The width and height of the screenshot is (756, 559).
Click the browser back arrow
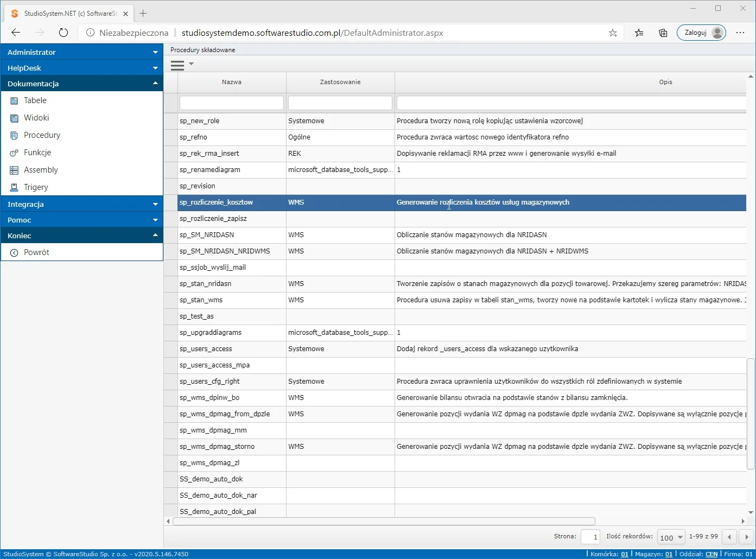click(x=16, y=33)
